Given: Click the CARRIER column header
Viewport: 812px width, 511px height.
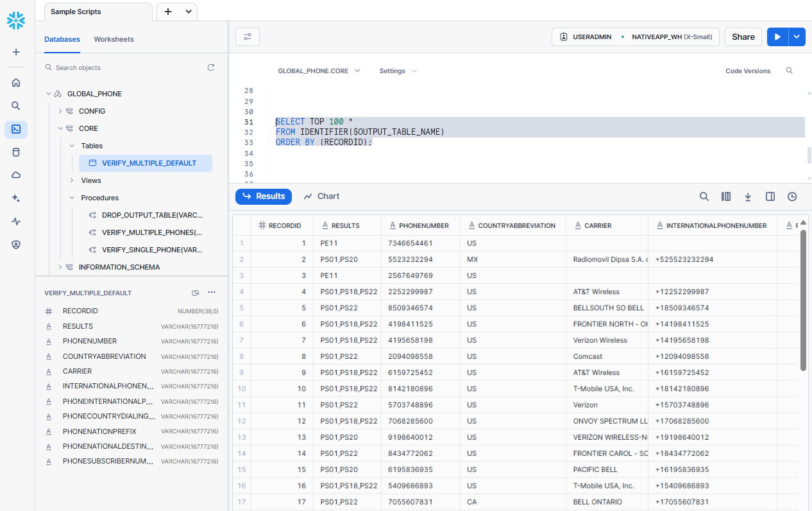Looking at the screenshot, I should point(607,225).
